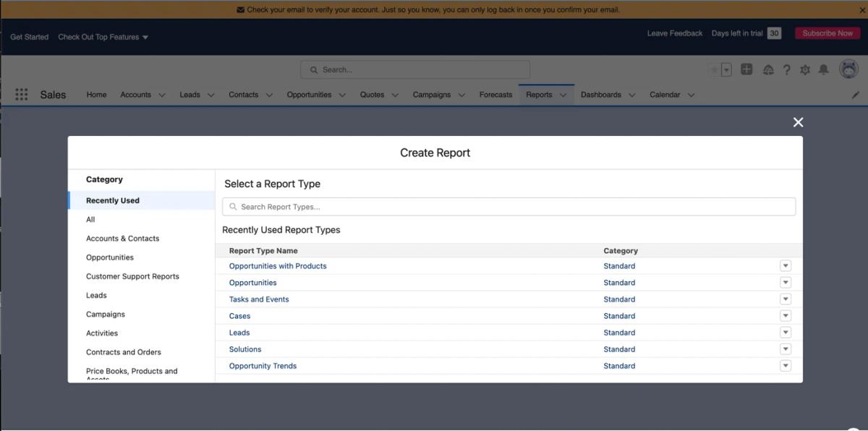Click Get Started link
The width and height of the screenshot is (868, 431).
tap(29, 37)
